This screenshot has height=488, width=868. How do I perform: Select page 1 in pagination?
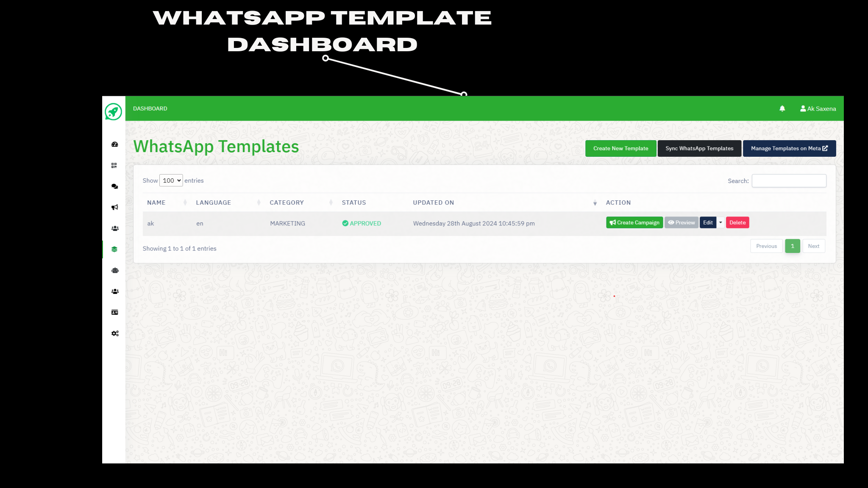793,246
